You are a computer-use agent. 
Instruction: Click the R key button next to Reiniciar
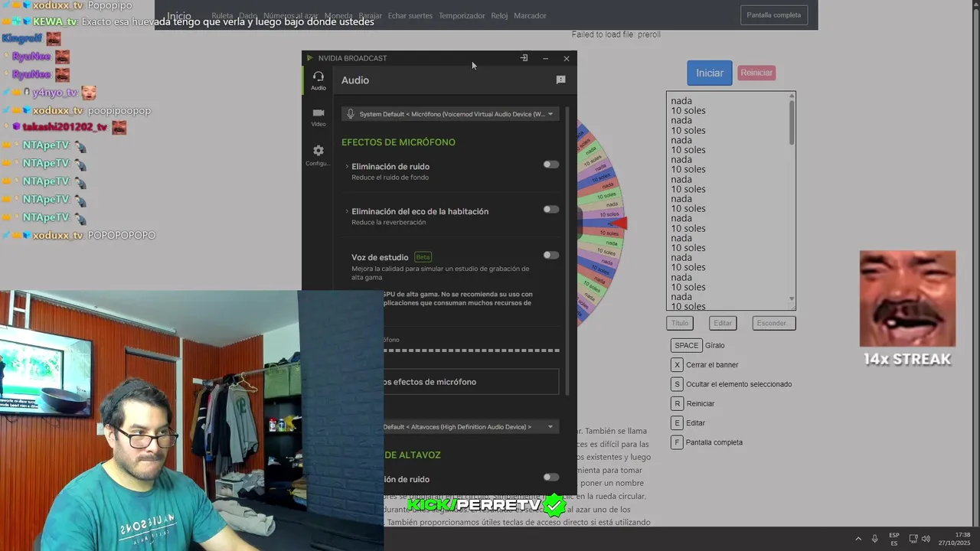click(x=677, y=403)
